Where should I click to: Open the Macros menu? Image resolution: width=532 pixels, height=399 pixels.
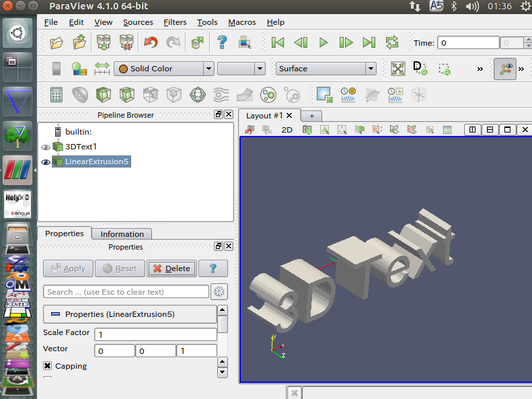coord(242,22)
